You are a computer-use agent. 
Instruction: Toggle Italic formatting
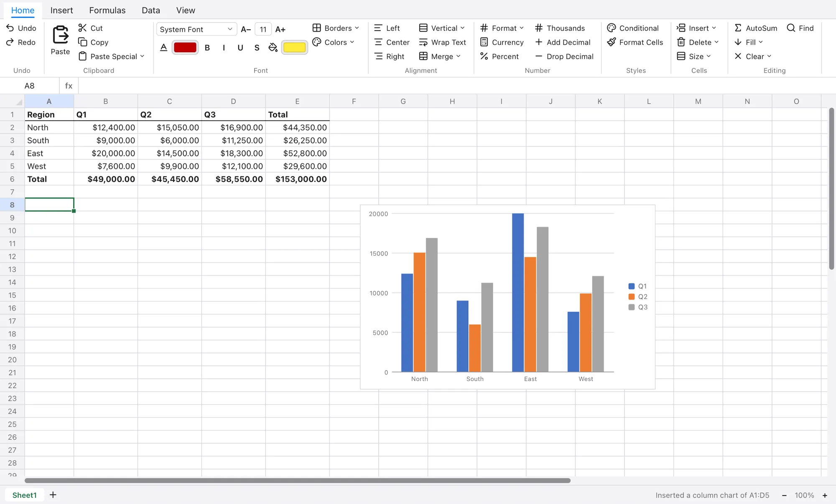point(224,48)
